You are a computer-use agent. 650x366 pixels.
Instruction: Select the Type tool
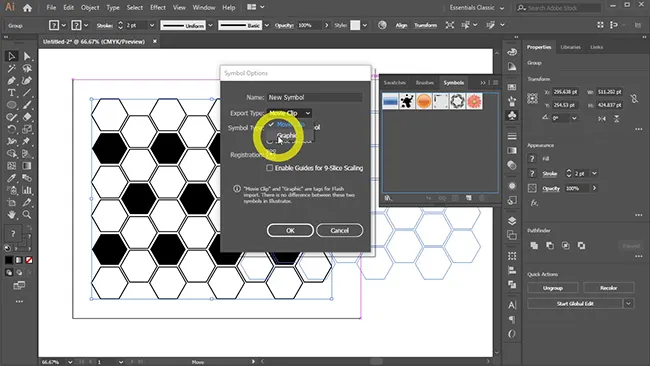(11, 93)
